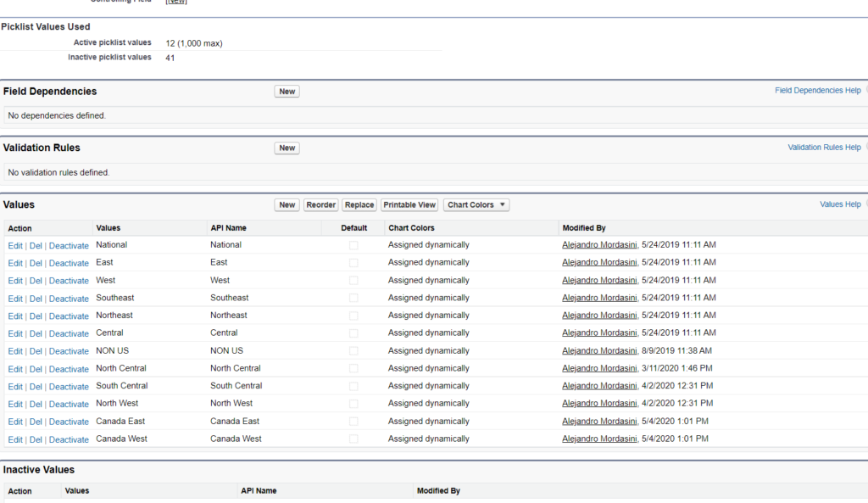Open Printable View of values

[x=409, y=204]
